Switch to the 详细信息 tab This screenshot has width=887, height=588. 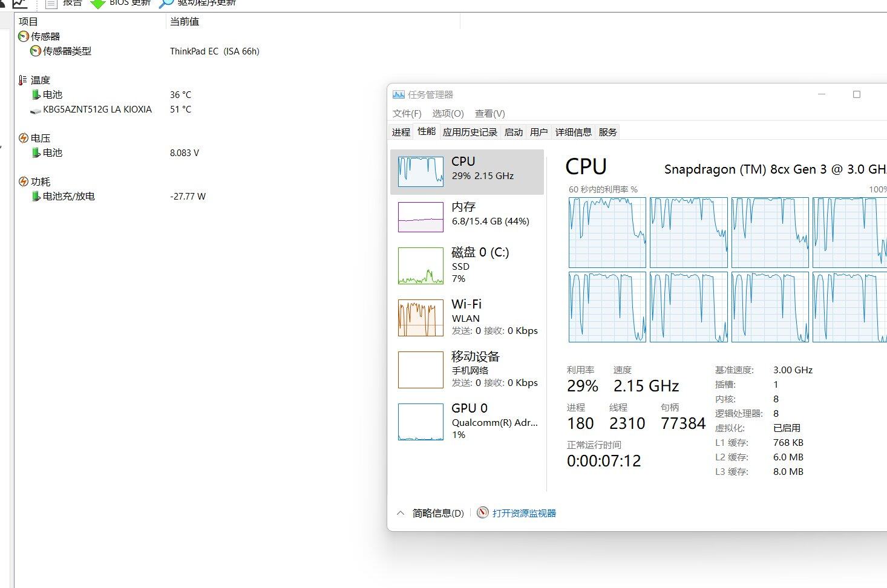tap(574, 132)
